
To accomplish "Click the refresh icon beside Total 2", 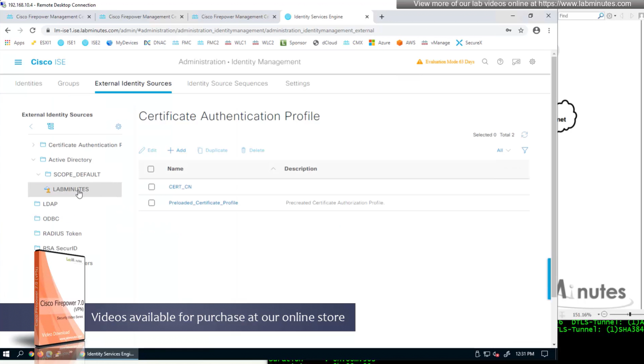I will (524, 135).
